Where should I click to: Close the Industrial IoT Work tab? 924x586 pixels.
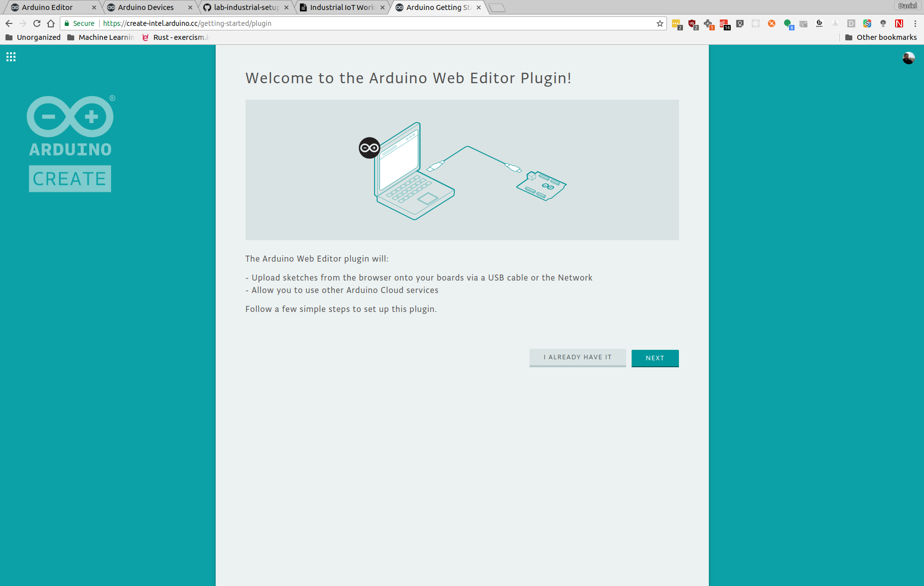(x=383, y=7)
